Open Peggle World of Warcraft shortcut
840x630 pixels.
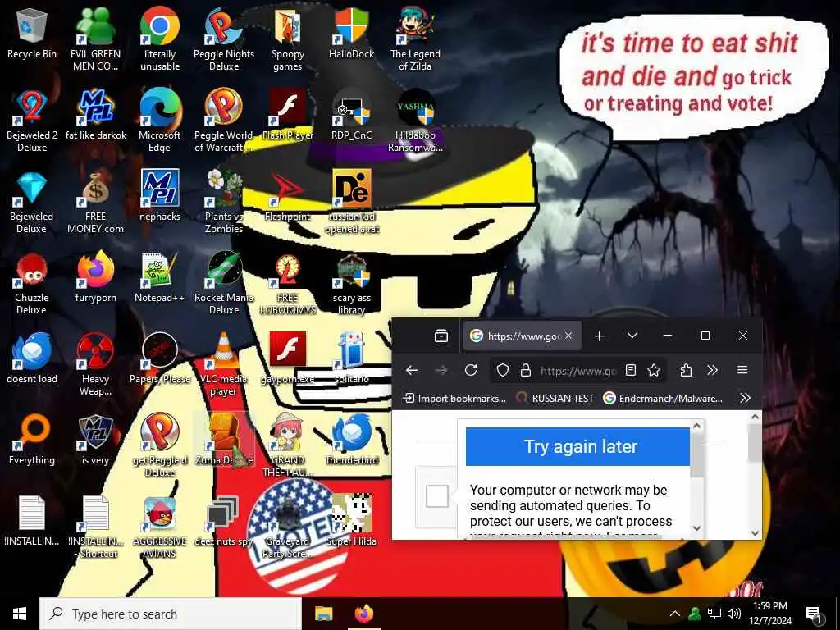pos(224,121)
